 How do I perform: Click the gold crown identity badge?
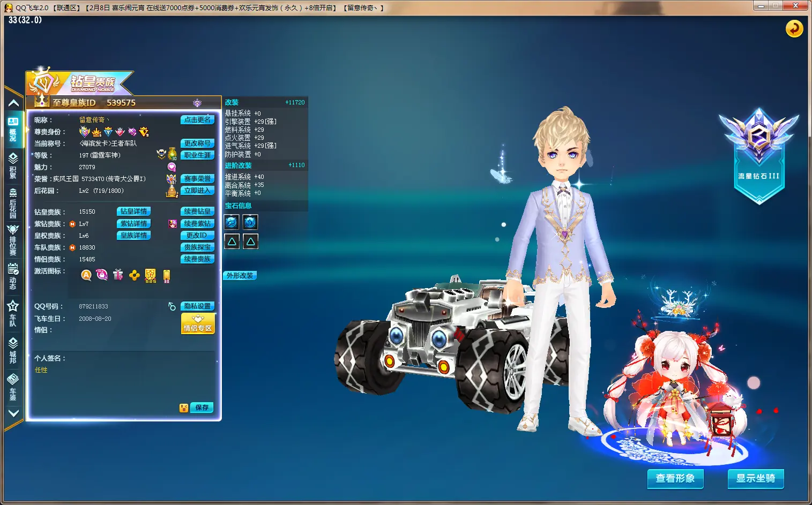pos(96,132)
